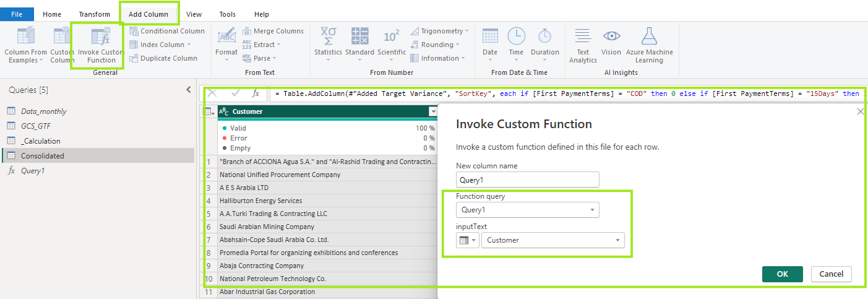This screenshot has height=299, width=868.
Task: Click Duplicate Column
Action: [163, 58]
